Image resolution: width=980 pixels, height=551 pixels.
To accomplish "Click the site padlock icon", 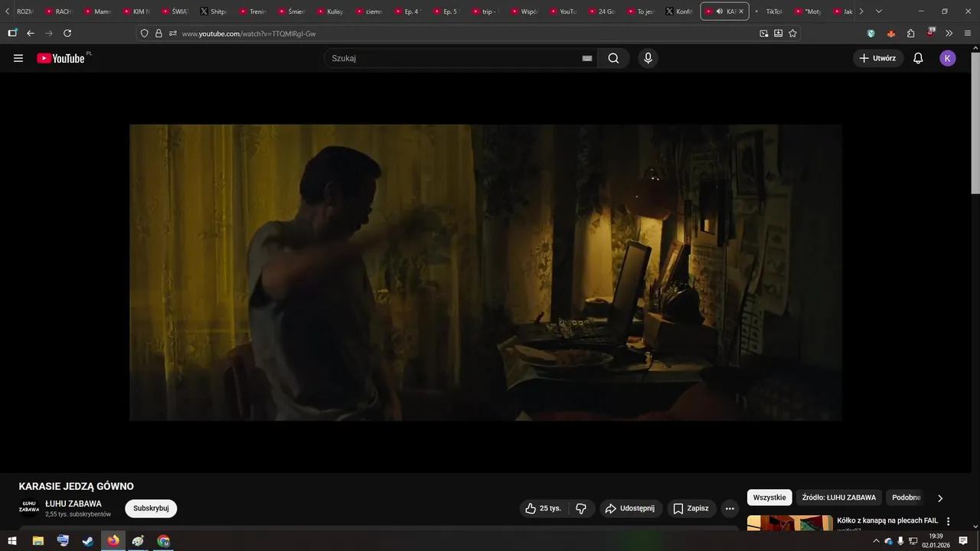I will [x=158, y=34].
